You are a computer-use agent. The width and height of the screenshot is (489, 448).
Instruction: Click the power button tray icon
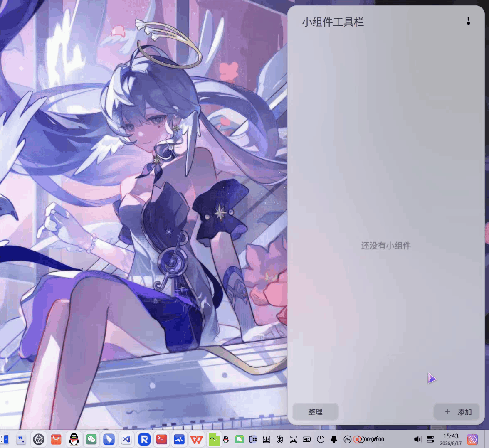[320, 439]
